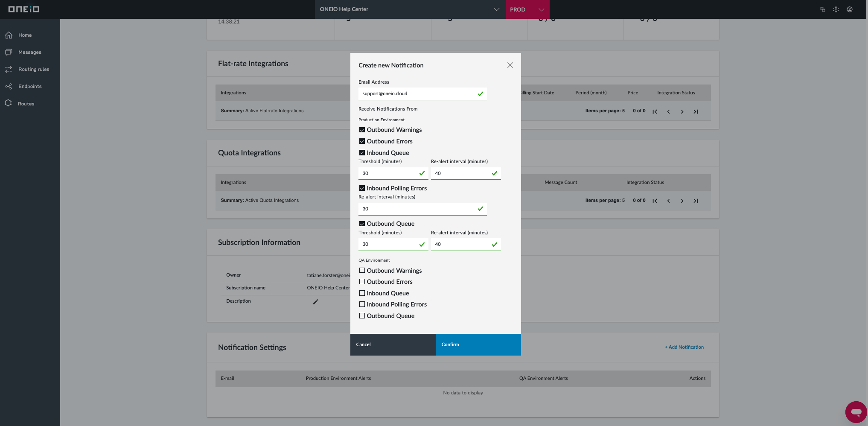Screen dimensions: 868x426
Task: Enable QA Inbound Polling Errors checkbox
Action: point(362,304)
